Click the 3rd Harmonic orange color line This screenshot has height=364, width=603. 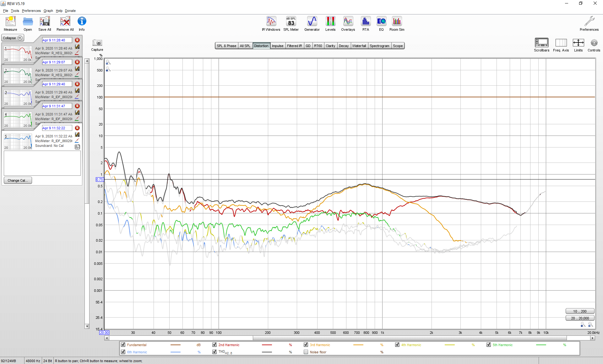coord(358,345)
